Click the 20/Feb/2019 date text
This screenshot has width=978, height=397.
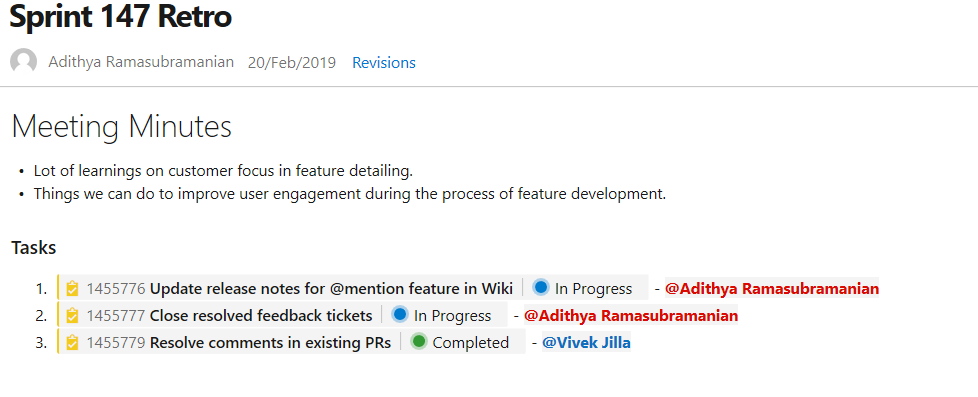coord(292,63)
